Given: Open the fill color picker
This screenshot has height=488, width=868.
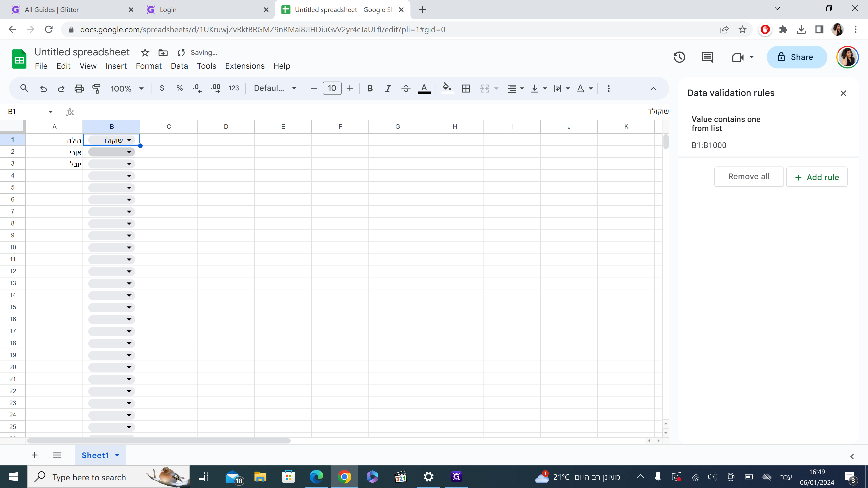Looking at the screenshot, I should pyautogui.click(x=447, y=88).
